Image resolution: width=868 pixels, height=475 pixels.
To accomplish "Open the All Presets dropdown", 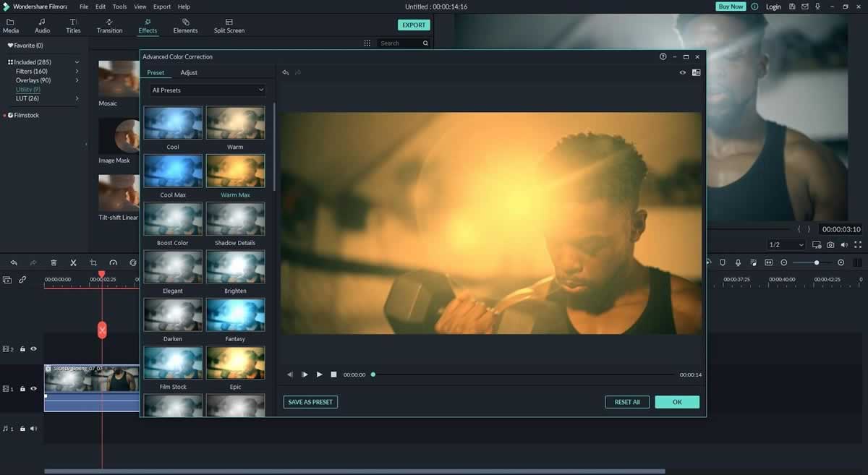I will tap(207, 90).
